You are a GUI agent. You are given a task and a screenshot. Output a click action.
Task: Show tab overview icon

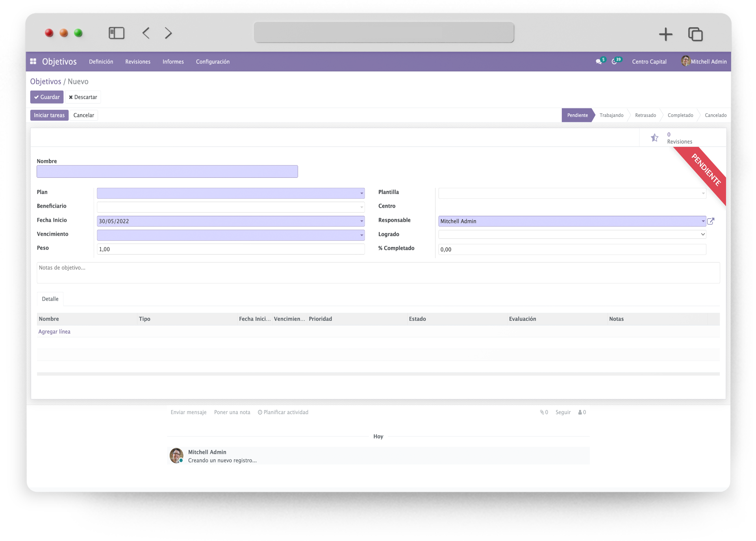pos(695,34)
